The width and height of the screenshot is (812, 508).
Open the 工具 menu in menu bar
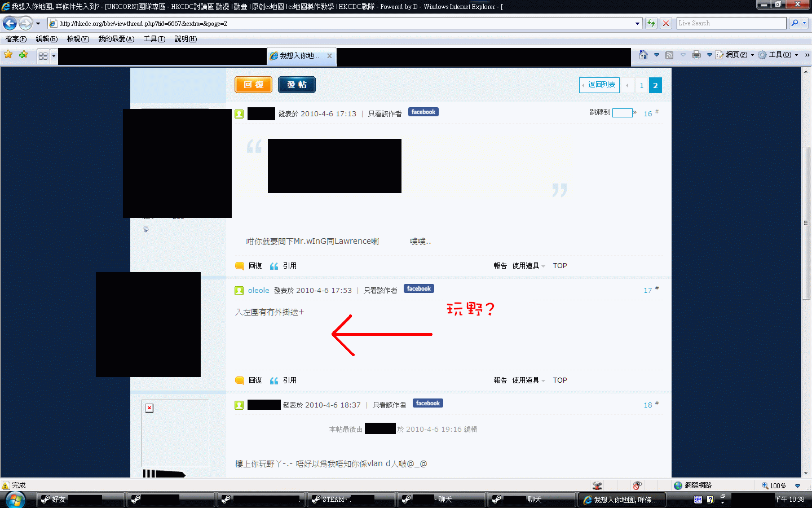[154, 39]
